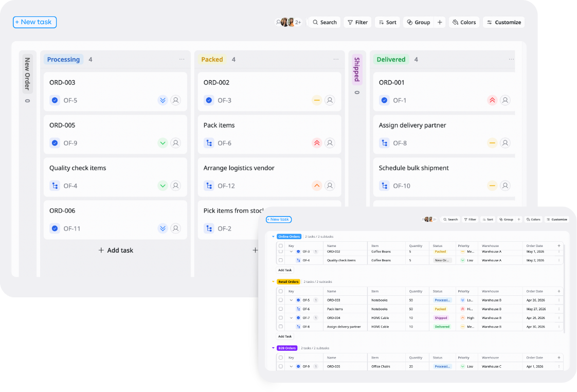The height and width of the screenshot is (392, 577).
Task: Click the assignee icon on ORD-003 card
Action: (x=176, y=100)
